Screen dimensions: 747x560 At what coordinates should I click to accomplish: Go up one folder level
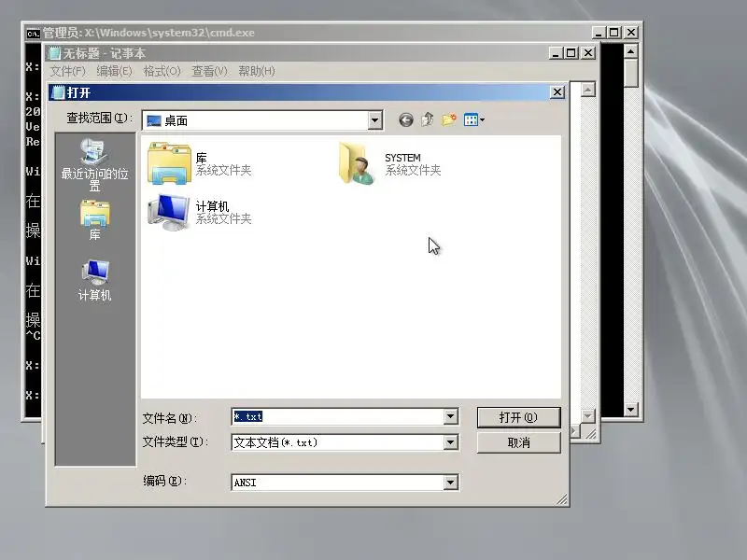click(x=428, y=119)
